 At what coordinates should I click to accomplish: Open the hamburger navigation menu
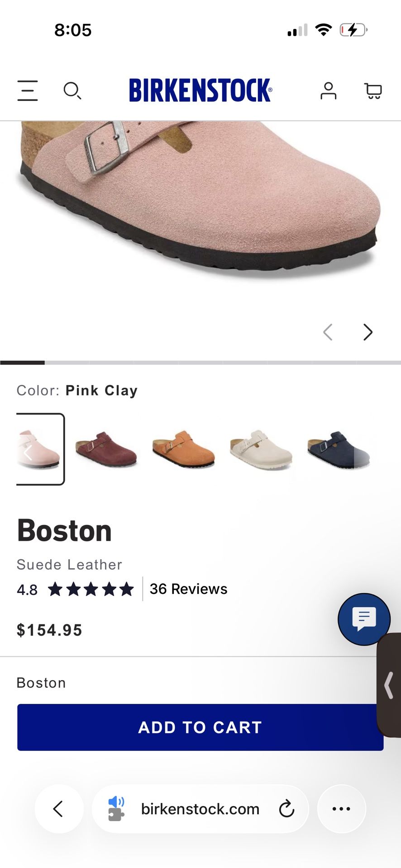pyautogui.click(x=28, y=90)
